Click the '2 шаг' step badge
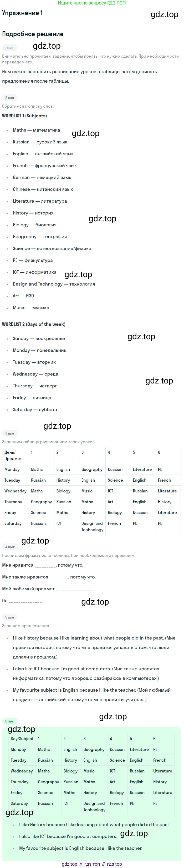Image resolution: width=184 pixels, height=868 pixels. (10, 98)
